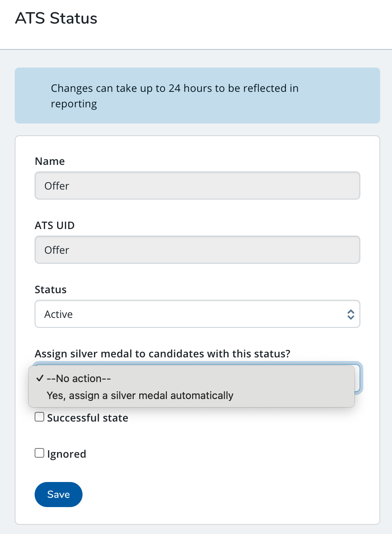Click the checkmark beside --No action--
The image size is (392, 534).
[x=40, y=378]
